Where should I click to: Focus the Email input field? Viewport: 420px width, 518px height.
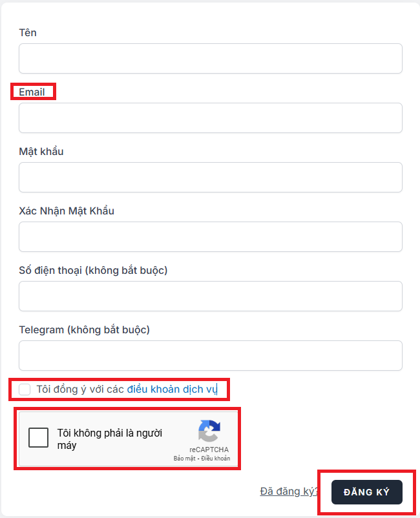click(x=211, y=118)
